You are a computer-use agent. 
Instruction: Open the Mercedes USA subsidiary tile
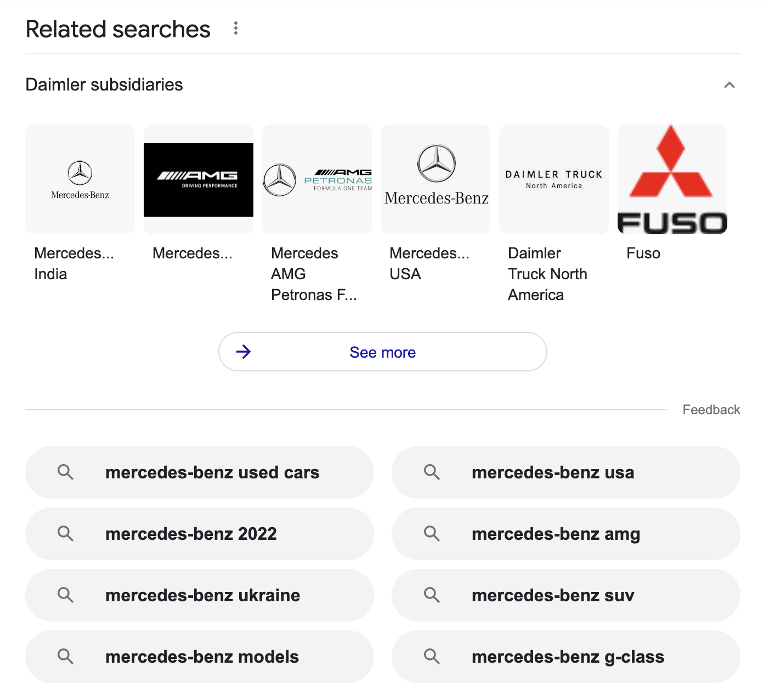[x=435, y=179]
